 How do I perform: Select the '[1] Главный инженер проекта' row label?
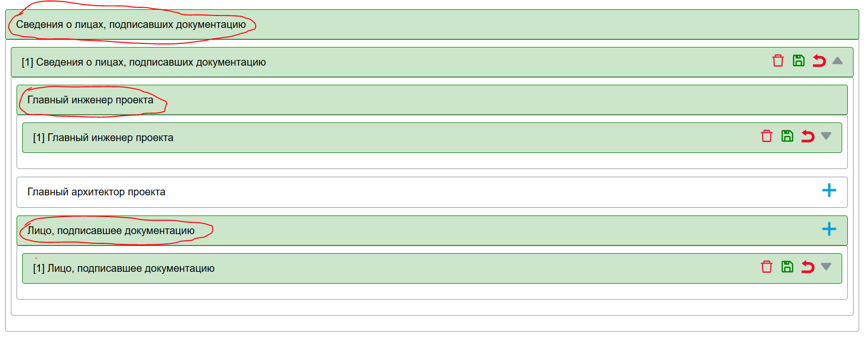coord(103,137)
